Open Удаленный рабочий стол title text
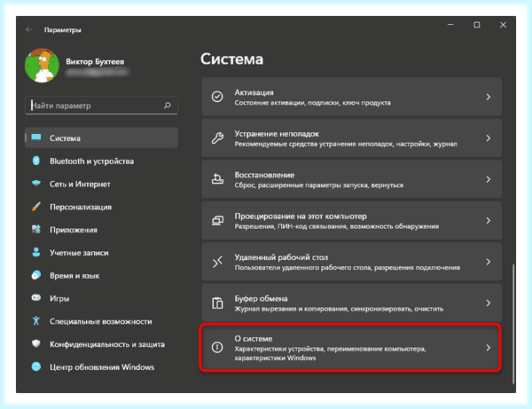Viewport: 532px width, 409px height. point(281,257)
